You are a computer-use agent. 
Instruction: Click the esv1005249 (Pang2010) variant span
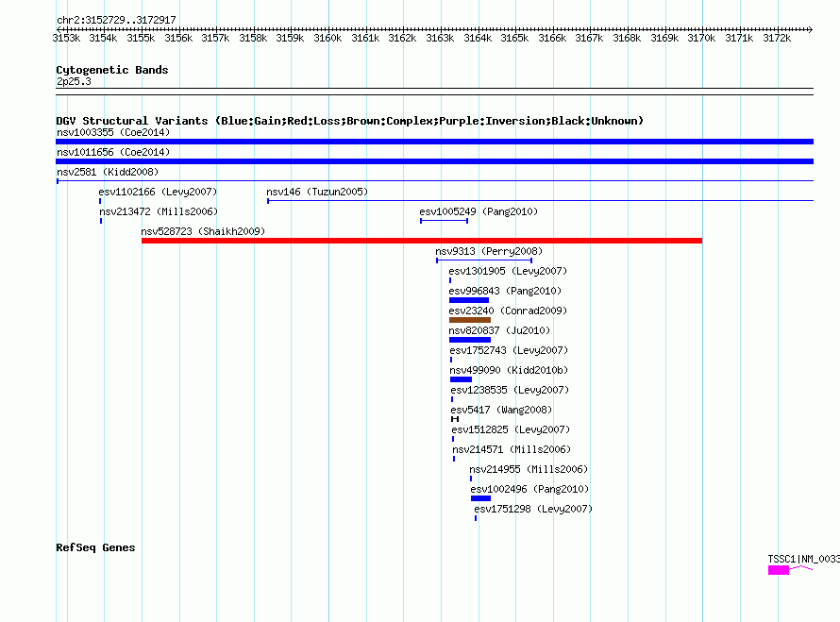[x=444, y=221]
